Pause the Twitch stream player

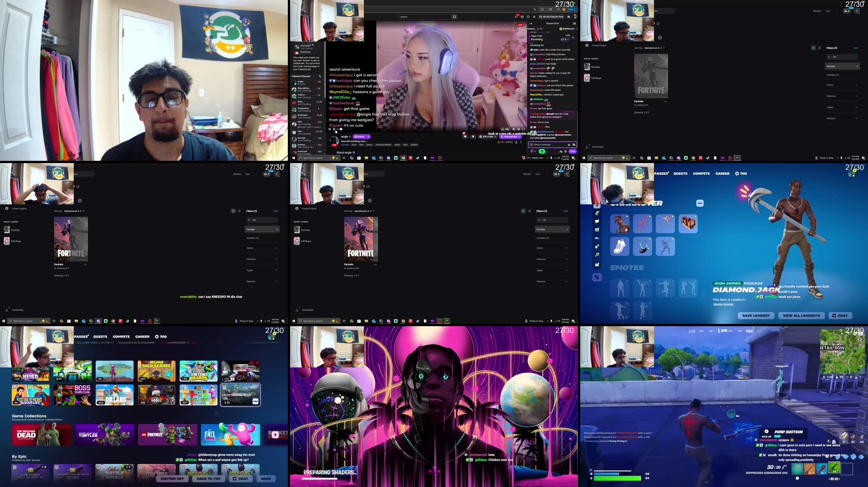coord(330,129)
